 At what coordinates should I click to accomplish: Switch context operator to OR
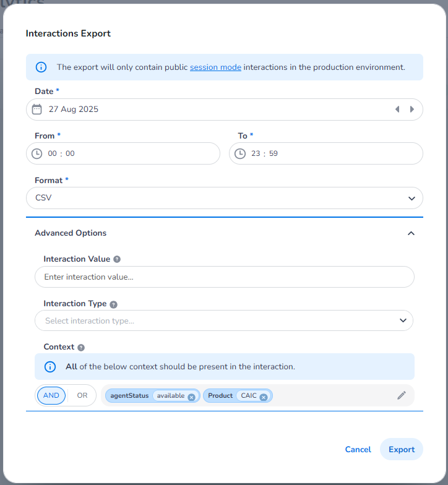pos(82,395)
